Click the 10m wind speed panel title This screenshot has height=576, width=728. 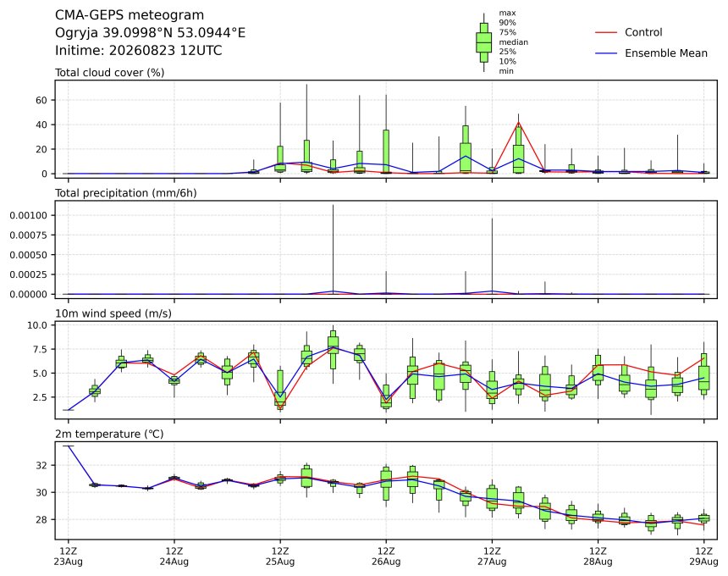tap(113, 313)
